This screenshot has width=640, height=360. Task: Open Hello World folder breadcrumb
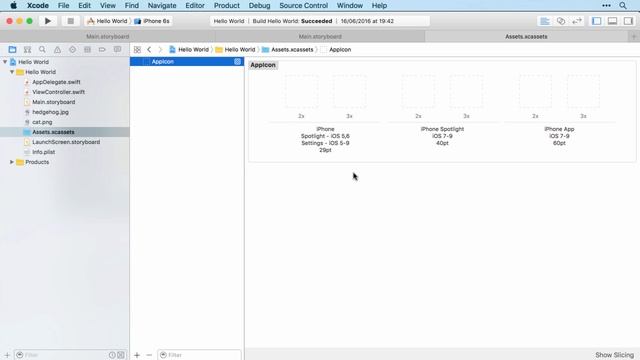click(x=235, y=49)
